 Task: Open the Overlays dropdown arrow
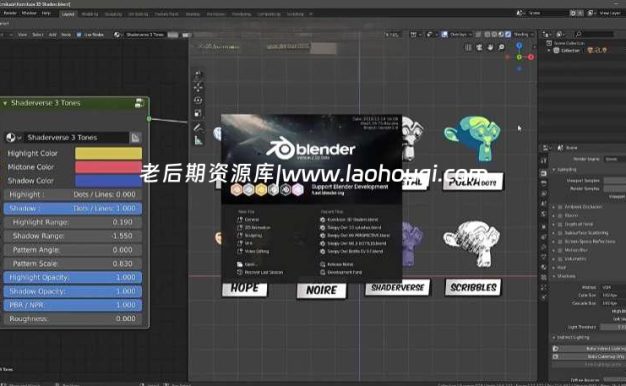point(470,35)
